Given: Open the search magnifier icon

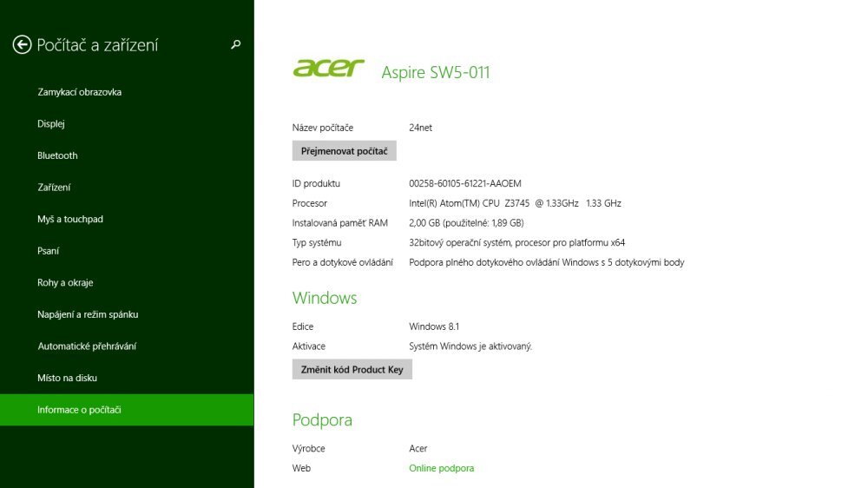Looking at the screenshot, I should click(x=236, y=44).
